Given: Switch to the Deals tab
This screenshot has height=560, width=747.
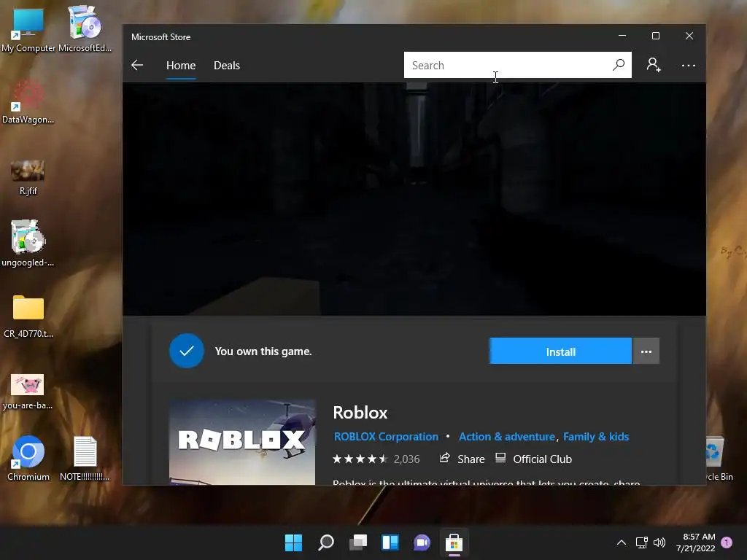Looking at the screenshot, I should pos(227,65).
